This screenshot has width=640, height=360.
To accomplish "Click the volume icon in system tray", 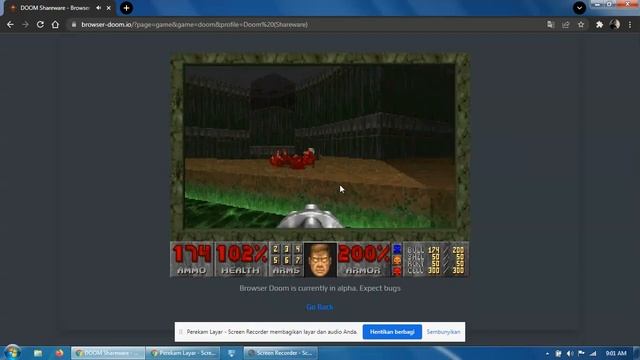I will pyautogui.click(x=570, y=353).
